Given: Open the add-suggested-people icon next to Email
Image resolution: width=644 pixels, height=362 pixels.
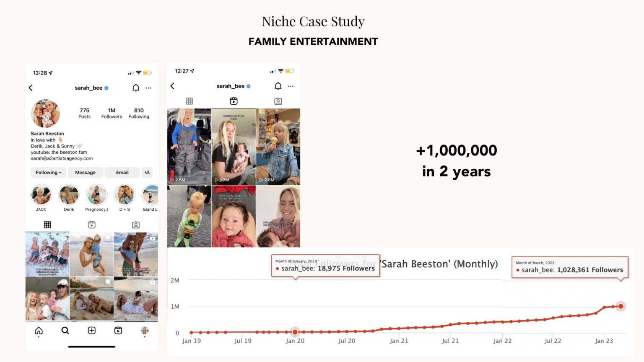Looking at the screenshot, I should (147, 172).
